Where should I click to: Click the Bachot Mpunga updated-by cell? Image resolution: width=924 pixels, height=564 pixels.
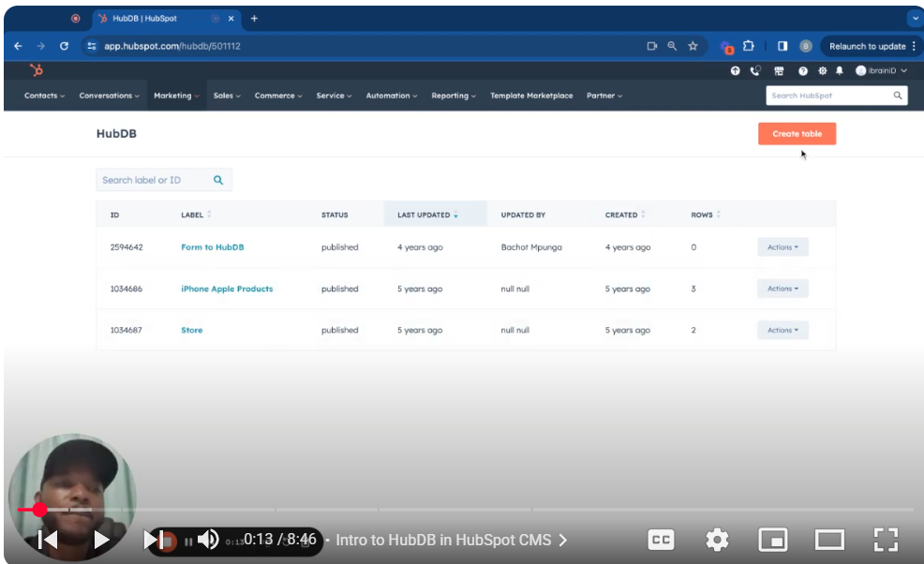click(x=531, y=247)
